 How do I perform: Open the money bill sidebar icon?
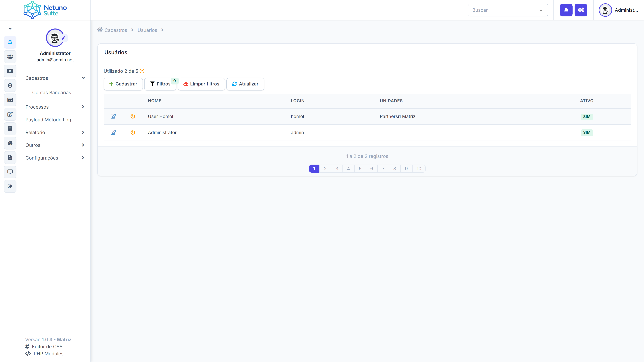pos(10,71)
